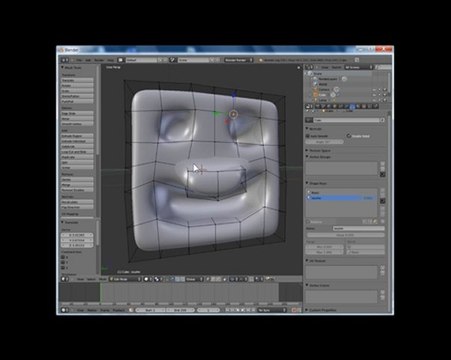Adjust the shape key Value slider

(345, 235)
